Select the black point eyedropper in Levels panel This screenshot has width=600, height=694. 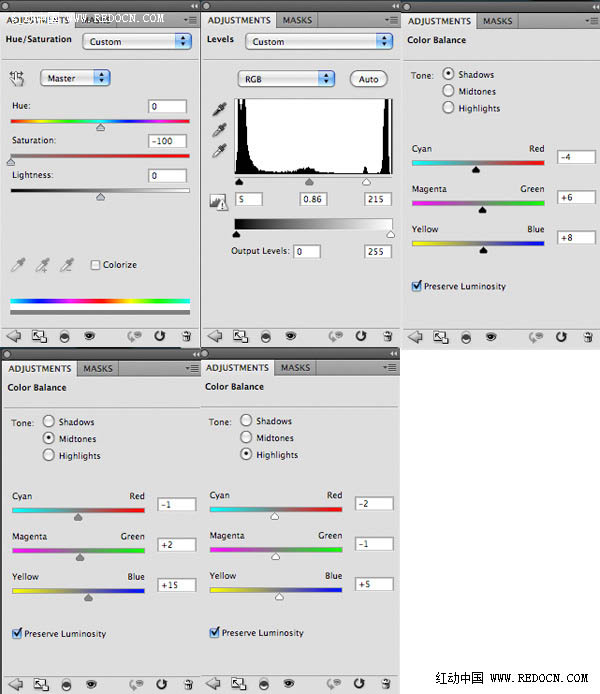pos(219,109)
